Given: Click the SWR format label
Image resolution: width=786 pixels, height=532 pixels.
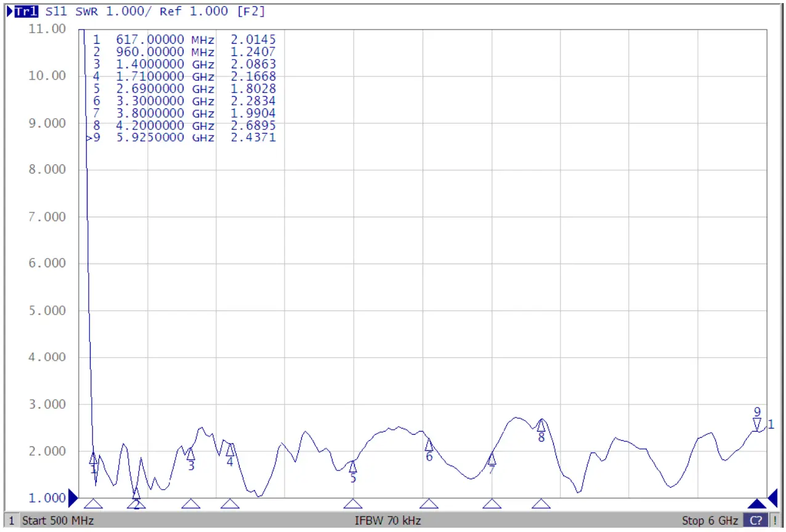Looking at the screenshot, I should (x=87, y=12).
